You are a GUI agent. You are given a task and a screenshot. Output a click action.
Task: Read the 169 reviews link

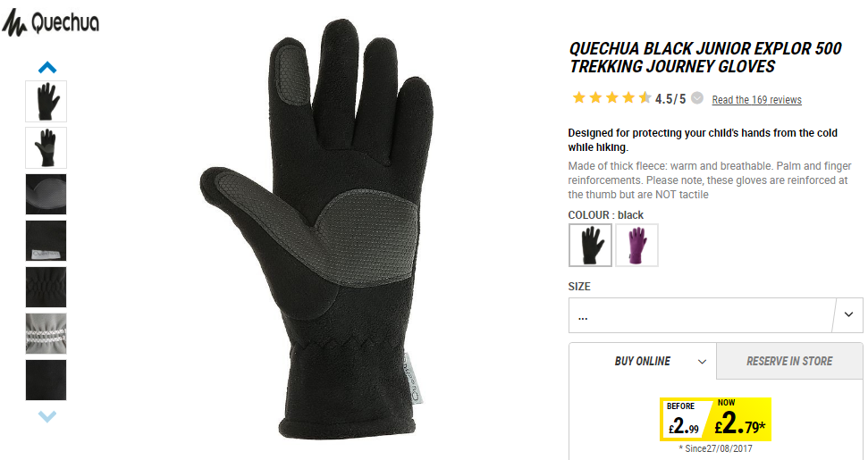tap(757, 99)
